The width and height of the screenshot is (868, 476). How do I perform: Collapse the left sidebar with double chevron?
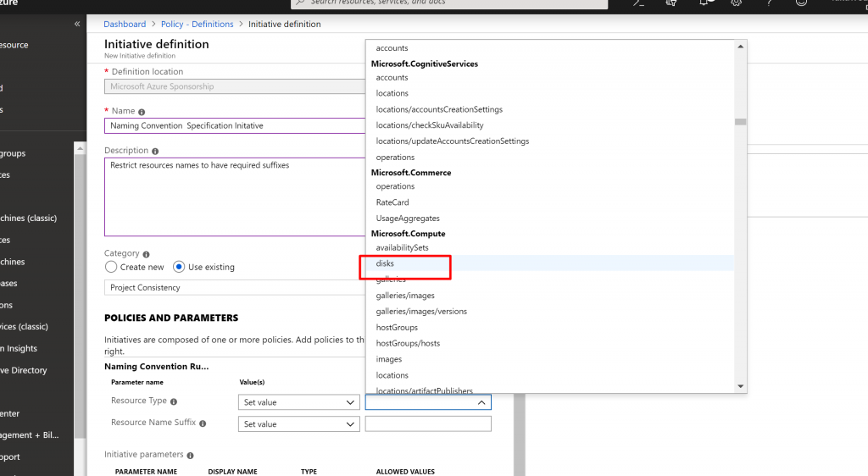(77, 24)
